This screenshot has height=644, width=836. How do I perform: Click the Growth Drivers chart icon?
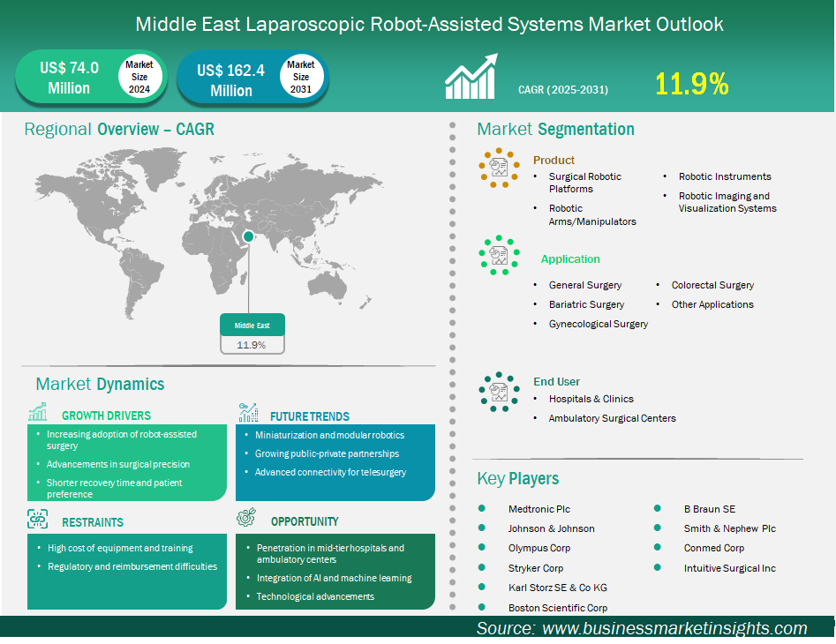tap(38, 414)
